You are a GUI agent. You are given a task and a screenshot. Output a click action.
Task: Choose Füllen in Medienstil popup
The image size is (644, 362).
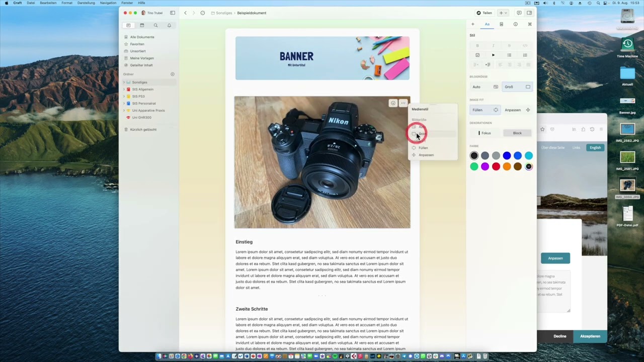pyautogui.click(x=433, y=148)
